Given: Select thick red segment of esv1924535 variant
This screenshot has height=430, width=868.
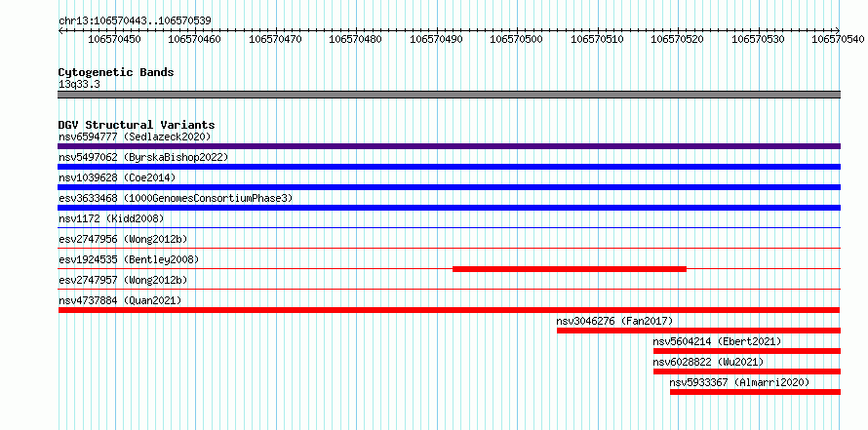Looking at the screenshot, I should [570, 269].
